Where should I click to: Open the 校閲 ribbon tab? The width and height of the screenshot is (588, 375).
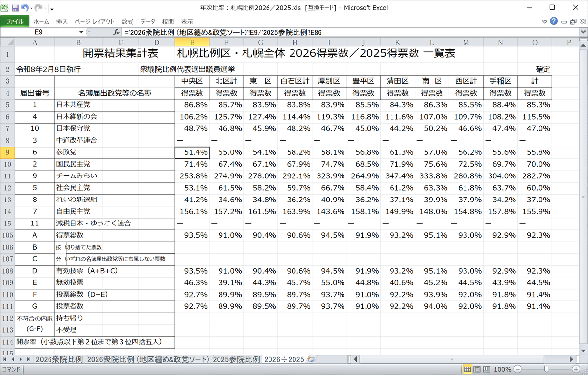click(168, 22)
